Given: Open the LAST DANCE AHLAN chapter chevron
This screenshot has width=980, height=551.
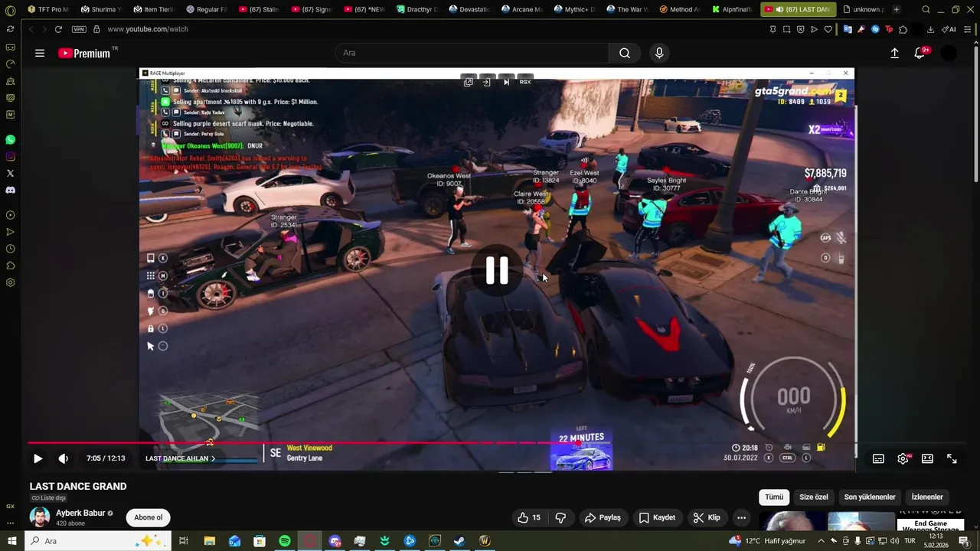Looking at the screenshot, I should click(213, 458).
